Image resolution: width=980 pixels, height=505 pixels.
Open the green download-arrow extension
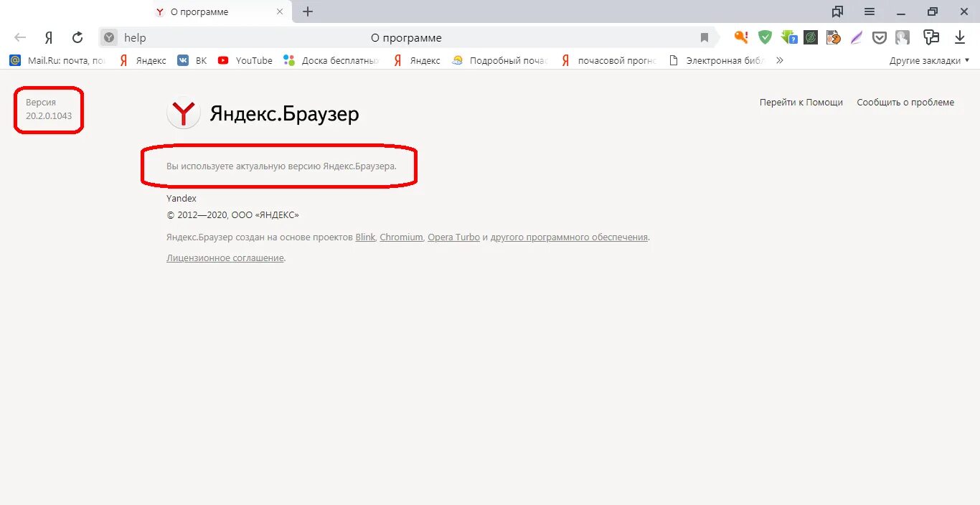[789, 38]
